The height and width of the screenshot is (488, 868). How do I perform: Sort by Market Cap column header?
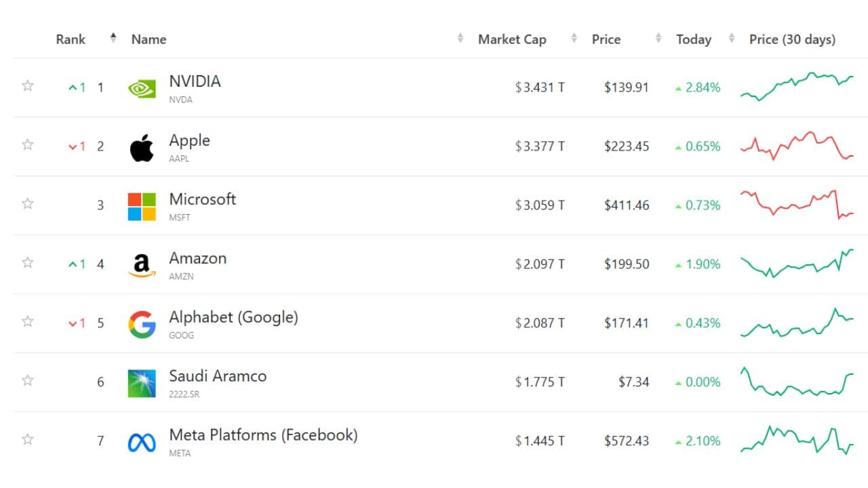tap(512, 39)
